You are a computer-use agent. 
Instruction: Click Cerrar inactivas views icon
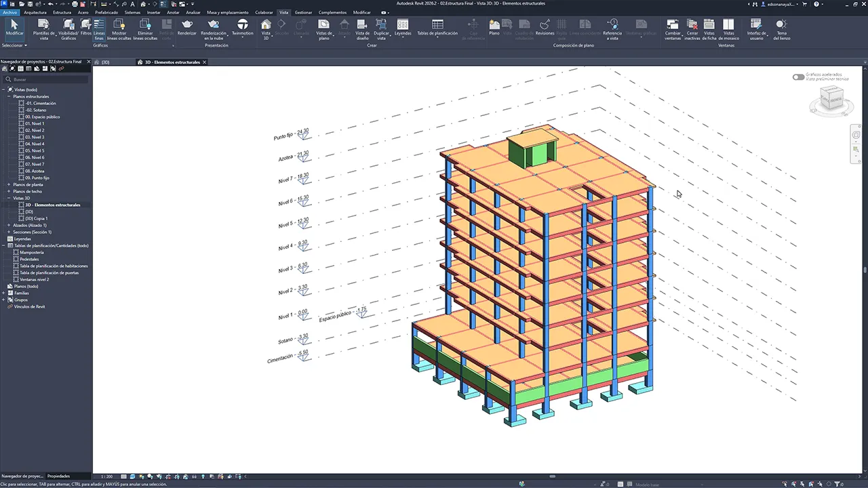coord(692,25)
